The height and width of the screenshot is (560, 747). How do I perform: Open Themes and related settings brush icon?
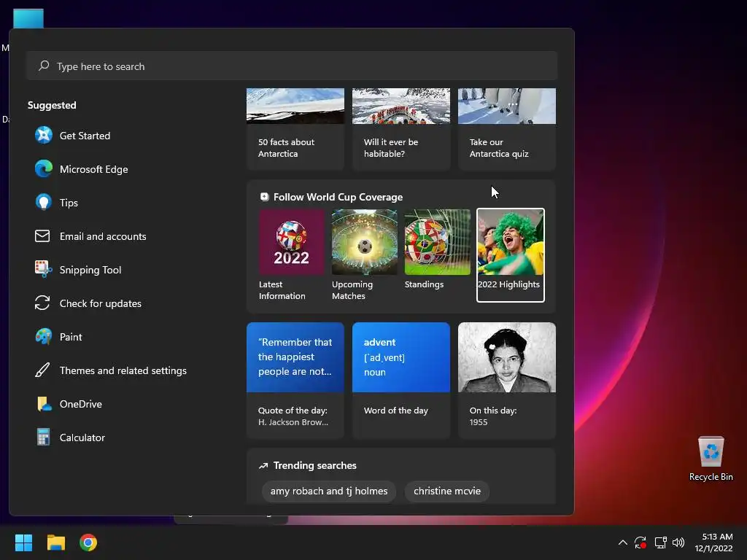click(x=42, y=370)
